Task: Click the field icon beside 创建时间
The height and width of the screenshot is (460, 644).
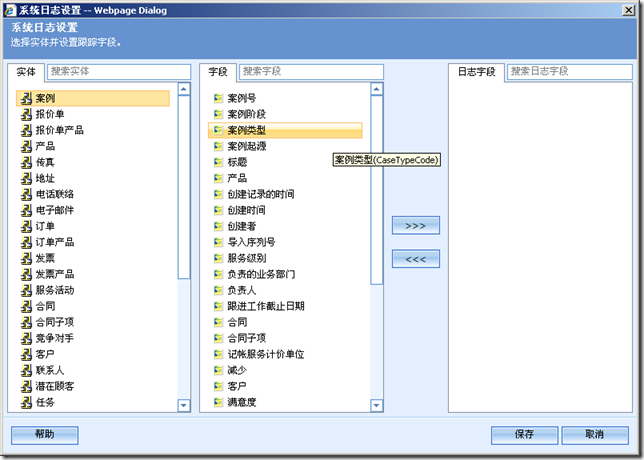Action: tap(218, 210)
